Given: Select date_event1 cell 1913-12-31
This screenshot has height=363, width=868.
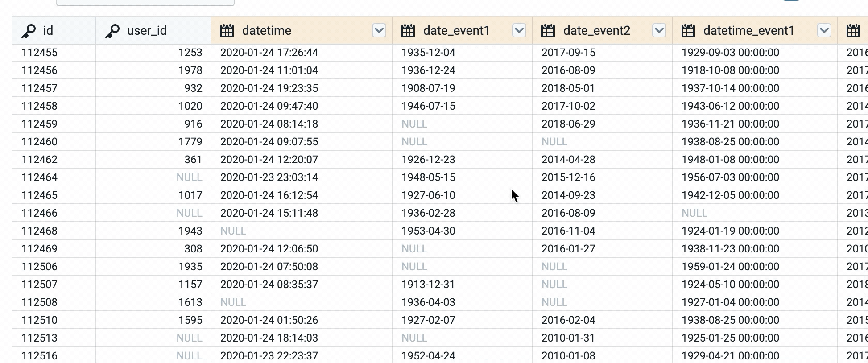Looking at the screenshot, I should pos(462,285).
